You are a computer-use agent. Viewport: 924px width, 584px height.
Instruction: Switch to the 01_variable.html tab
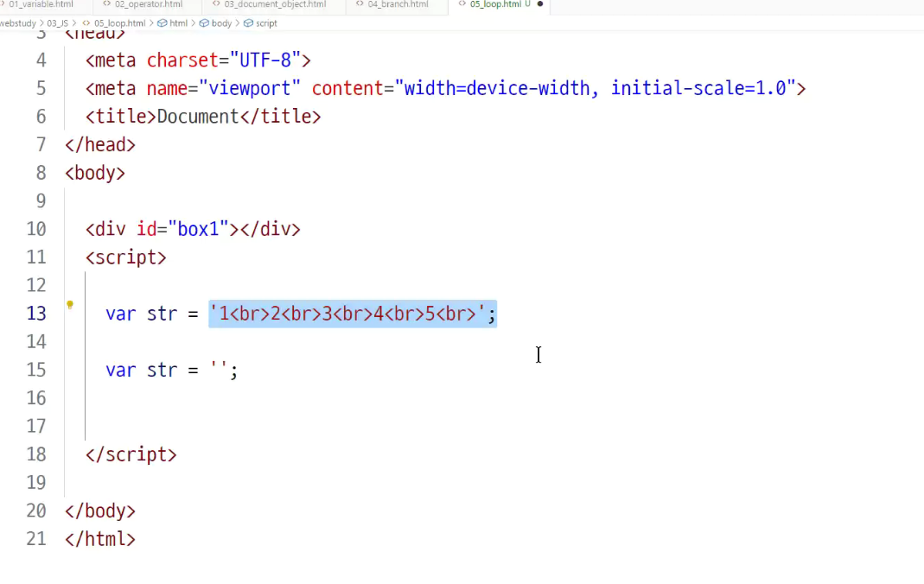[40, 4]
